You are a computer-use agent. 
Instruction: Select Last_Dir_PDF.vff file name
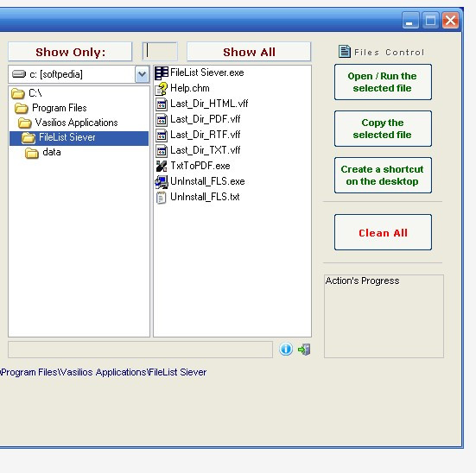[x=206, y=119]
